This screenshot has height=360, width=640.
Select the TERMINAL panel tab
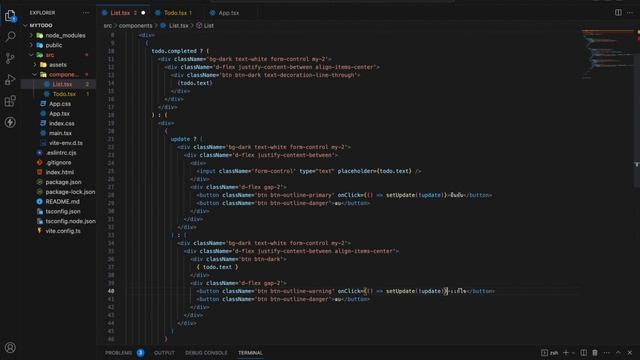click(250, 353)
